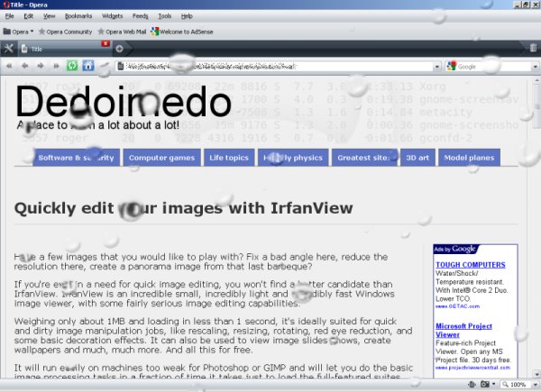Open the Widgets menu

[x=112, y=16]
